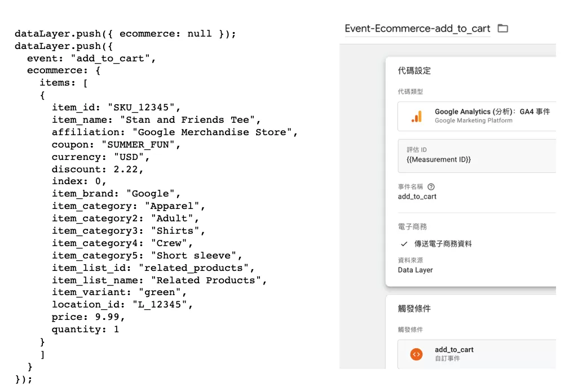Image resolution: width=569 pixels, height=392 pixels.
Task: Click the 代碼設定 section heading
Action: click(414, 70)
